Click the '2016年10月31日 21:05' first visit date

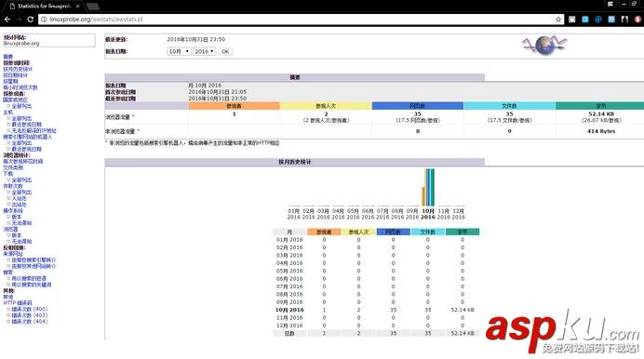point(217,92)
